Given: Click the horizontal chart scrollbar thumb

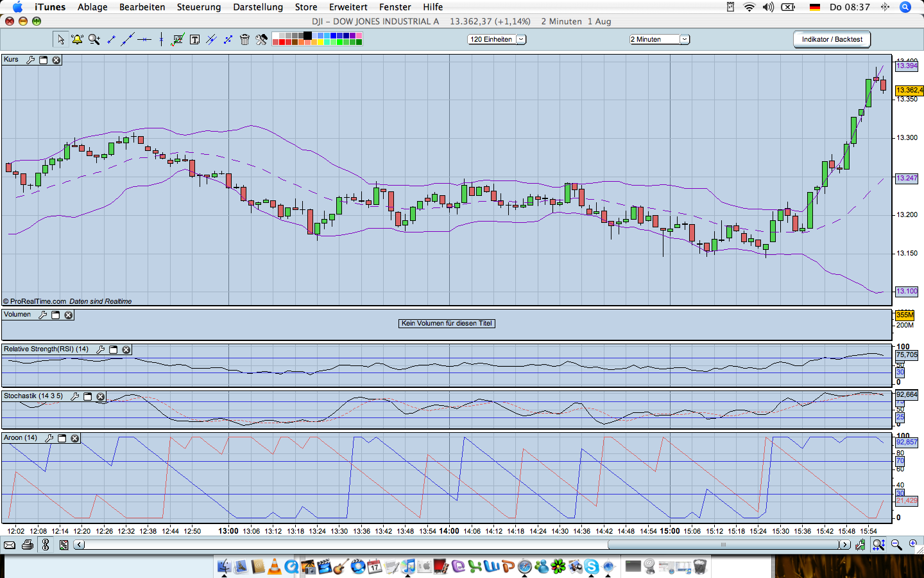Looking at the screenshot, I should tap(723, 545).
